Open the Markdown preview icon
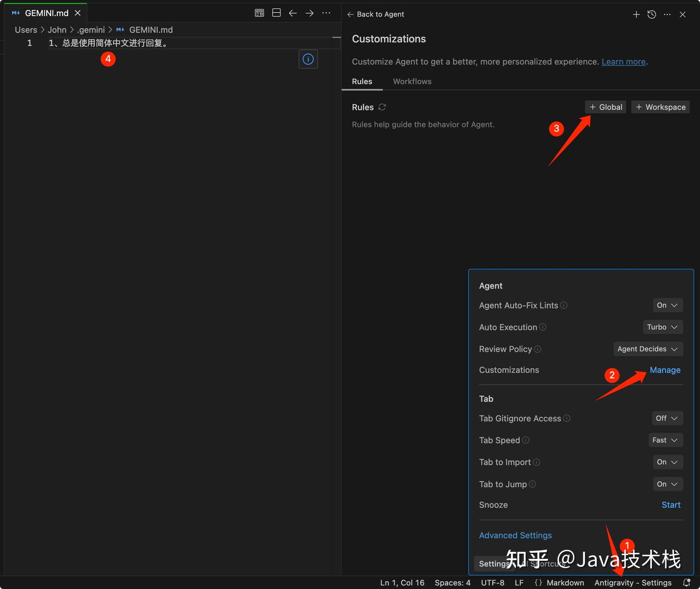 click(259, 13)
